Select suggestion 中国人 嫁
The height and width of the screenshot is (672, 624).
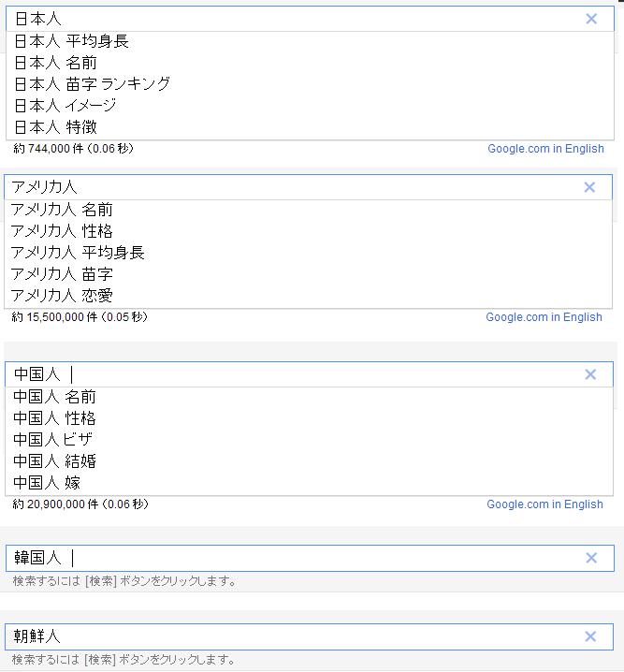pos(47,483)
